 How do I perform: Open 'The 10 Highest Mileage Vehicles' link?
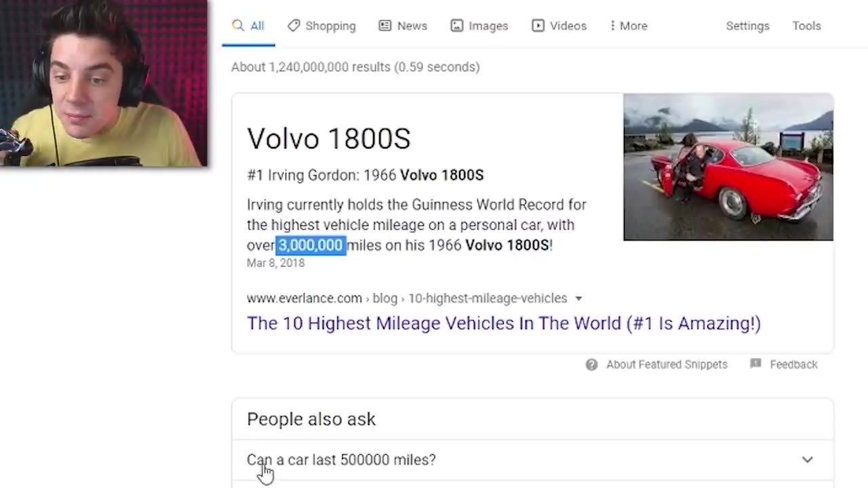503,323
